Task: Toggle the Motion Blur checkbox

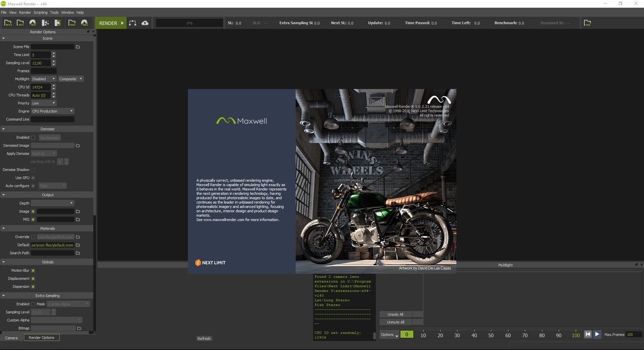Action: point(33,271)
